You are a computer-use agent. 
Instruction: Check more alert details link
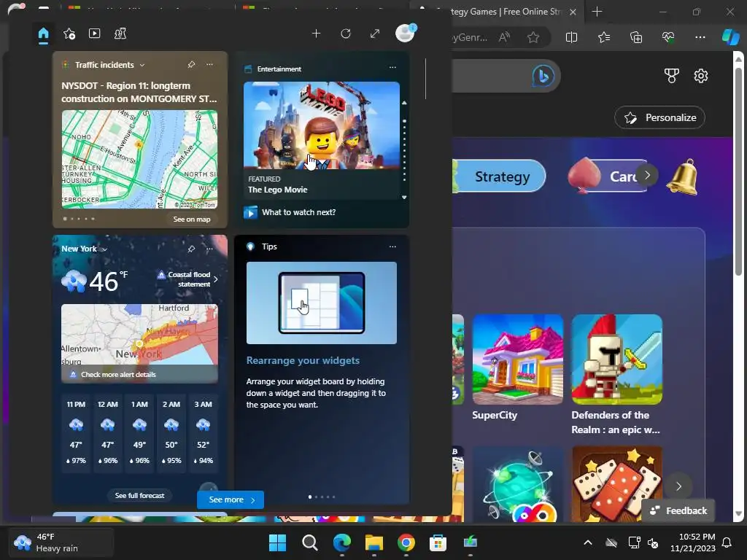[x=118, y=374]
